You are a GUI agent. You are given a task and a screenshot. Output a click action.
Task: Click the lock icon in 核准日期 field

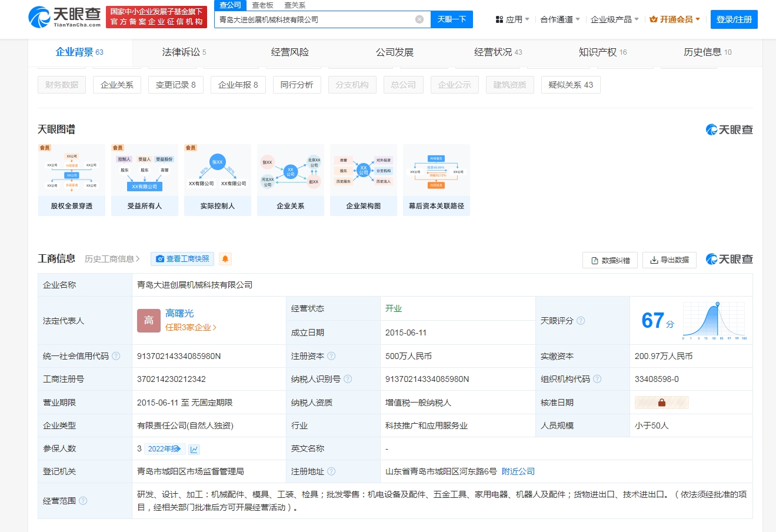click(662, 403)
